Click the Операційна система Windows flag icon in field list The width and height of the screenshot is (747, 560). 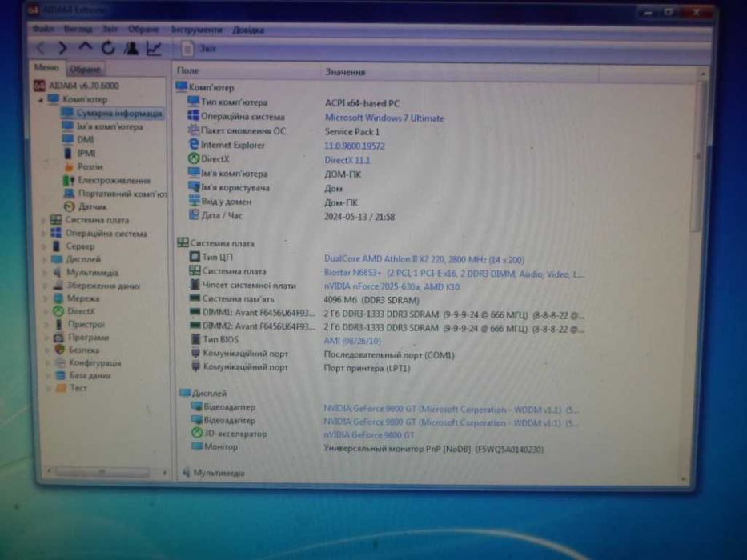tap(193, 116)
